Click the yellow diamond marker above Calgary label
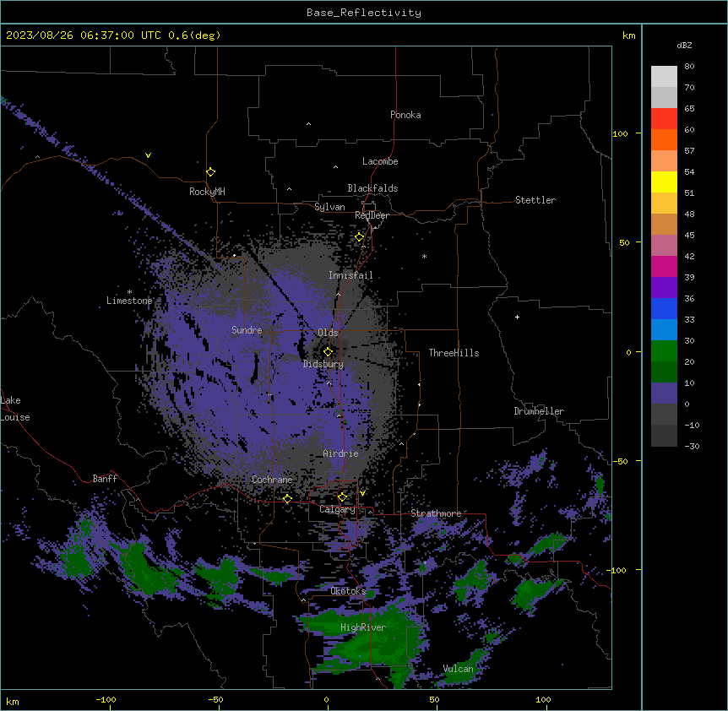The height and width of the screenshot is (711, 728). (342, 497)
